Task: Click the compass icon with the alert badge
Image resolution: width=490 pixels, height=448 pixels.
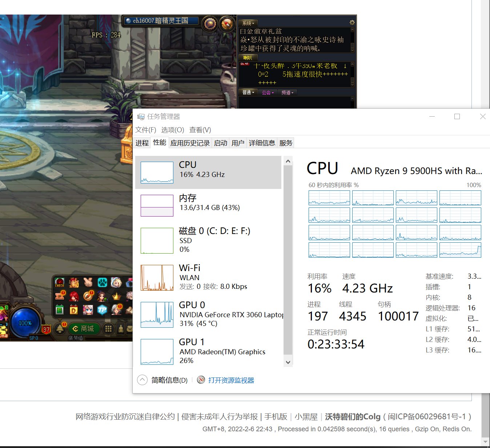Action: point(88,296)
